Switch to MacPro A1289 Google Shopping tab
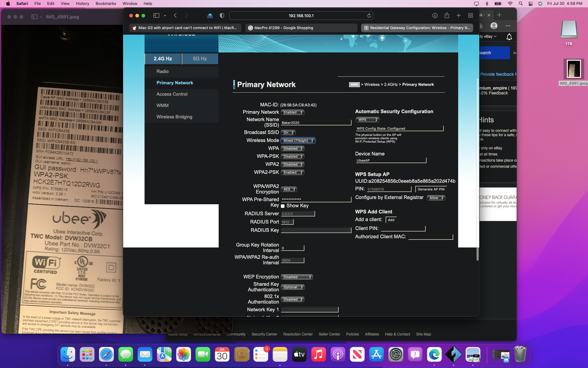The image size is (588, 368). [301, 28]
